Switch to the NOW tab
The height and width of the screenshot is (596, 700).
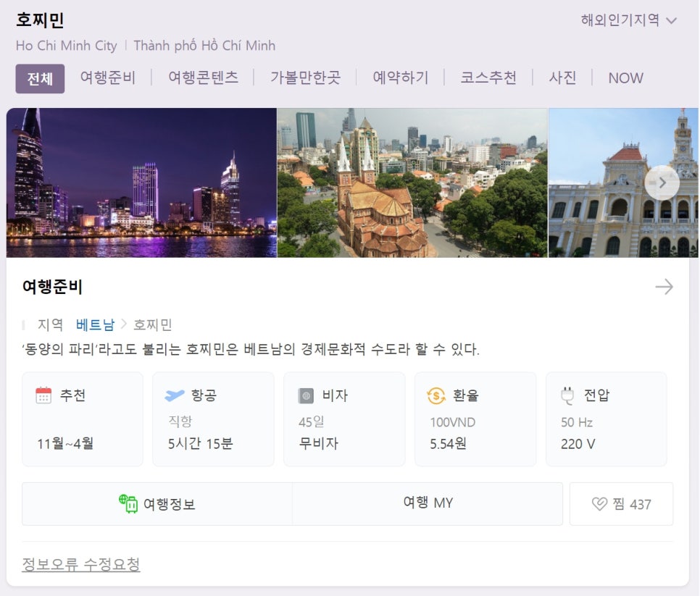pyautogui.click(x=625, y=78)
